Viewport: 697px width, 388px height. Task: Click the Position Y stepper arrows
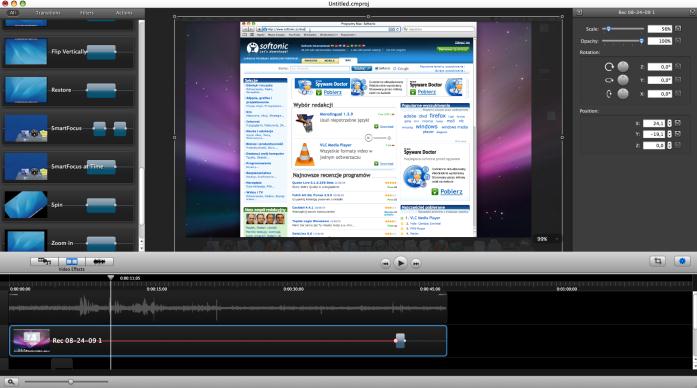(x=669, y=134)
